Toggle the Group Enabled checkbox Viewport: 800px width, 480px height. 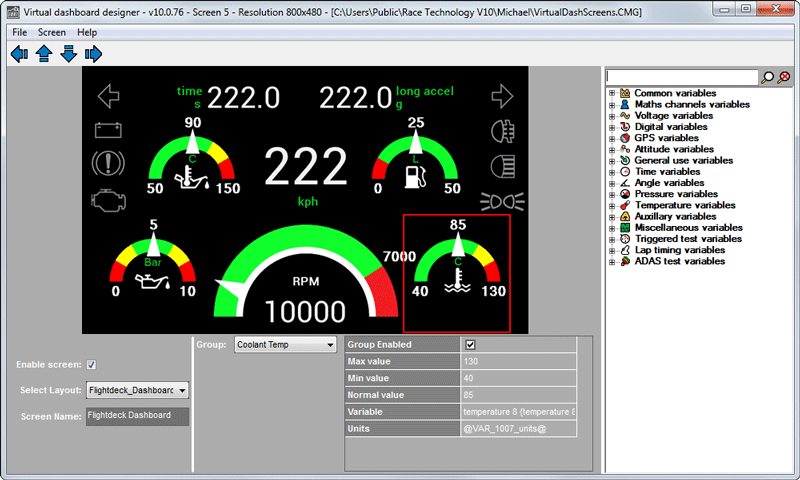pyautogui.click(x=470, y=345)
